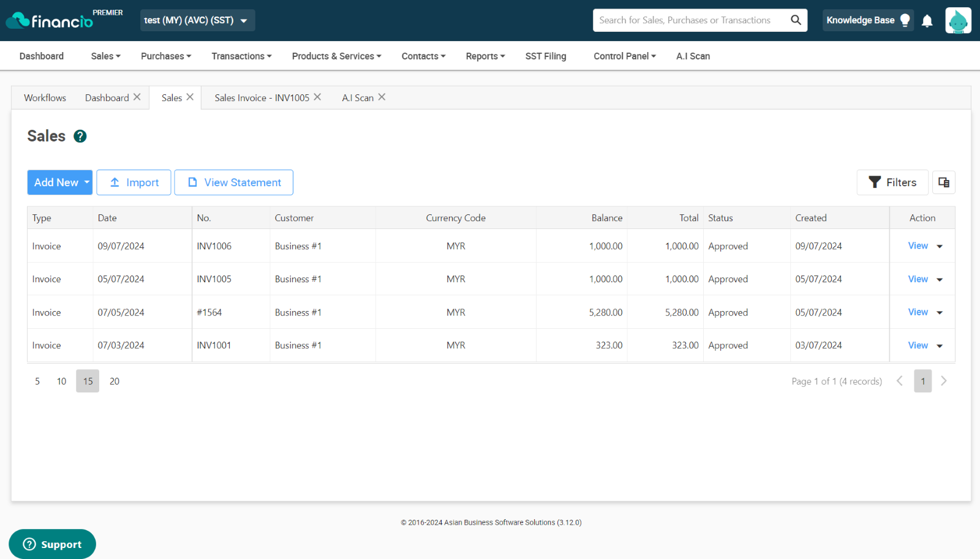Open the user avatar menu

958,20
